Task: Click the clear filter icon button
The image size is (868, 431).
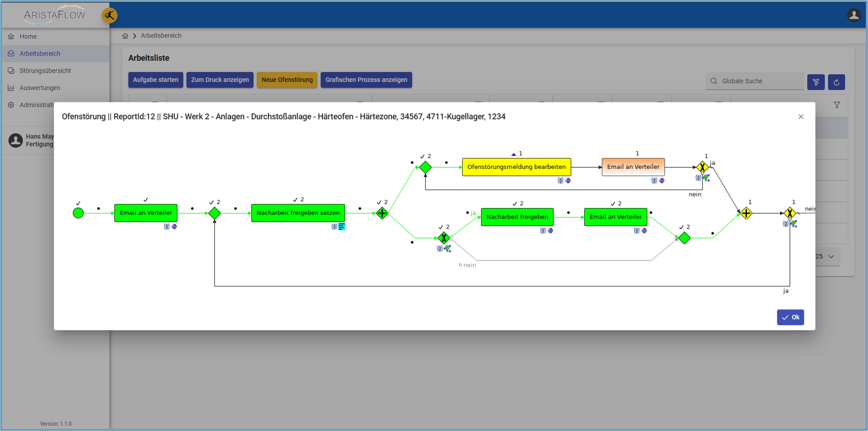Action: (816, 82)
